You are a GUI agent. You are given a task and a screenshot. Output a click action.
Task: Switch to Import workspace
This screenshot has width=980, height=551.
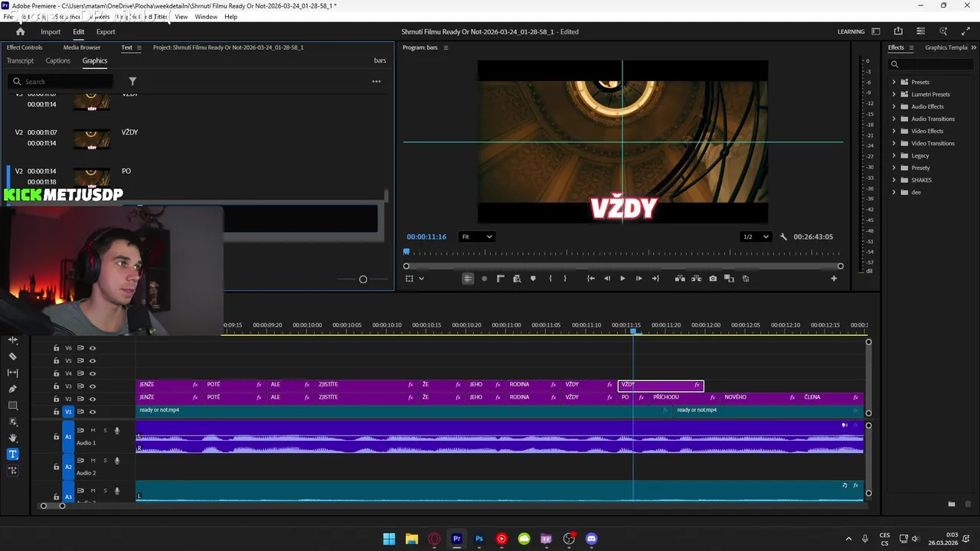51,31
